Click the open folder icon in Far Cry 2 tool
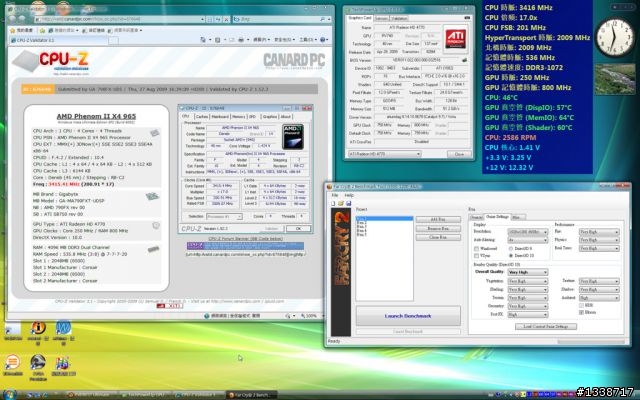Screen dimensions: 640x400 point(340,203)
